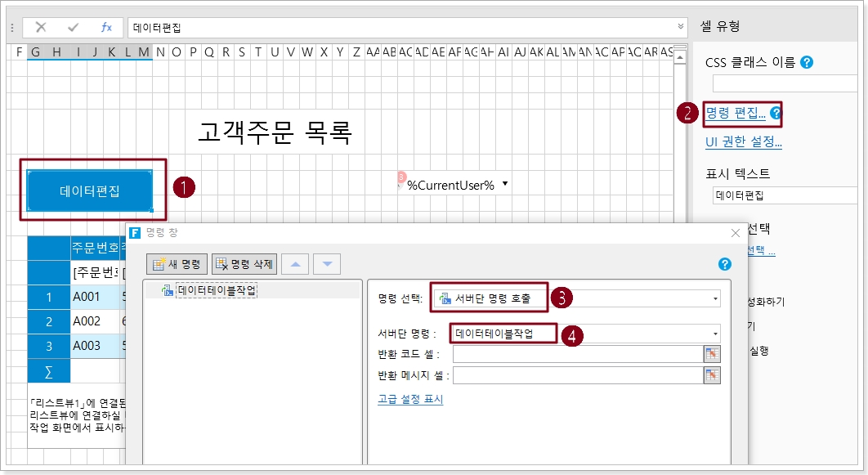Select 데이터테이블작업 in command tree

[x=217, y=290]
